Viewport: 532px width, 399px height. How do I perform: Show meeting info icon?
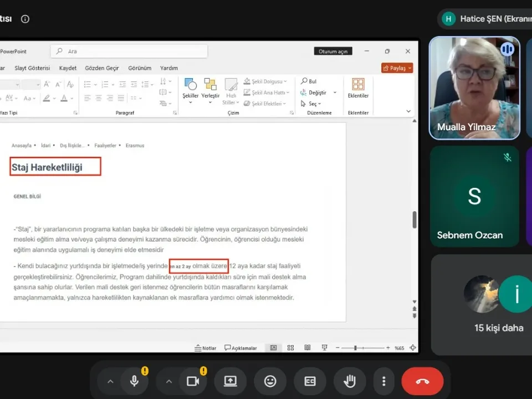click(25, 19)
